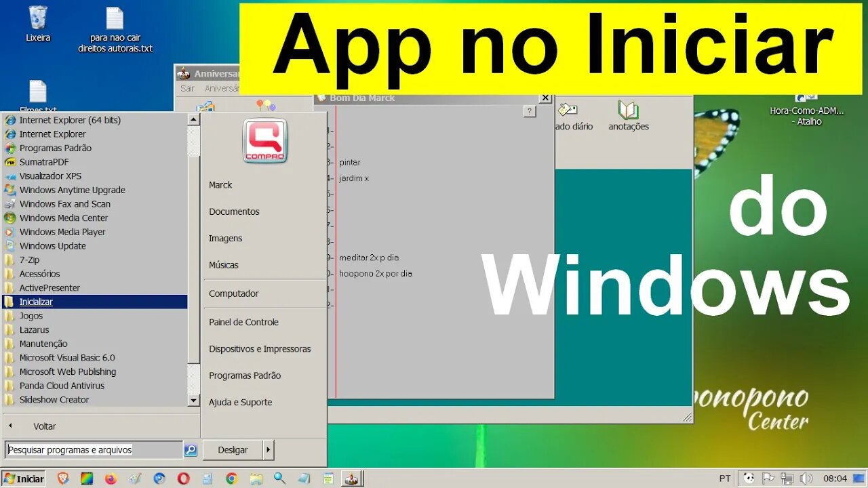Select the 'meditar 2x p dia' line

coord(369,258)
